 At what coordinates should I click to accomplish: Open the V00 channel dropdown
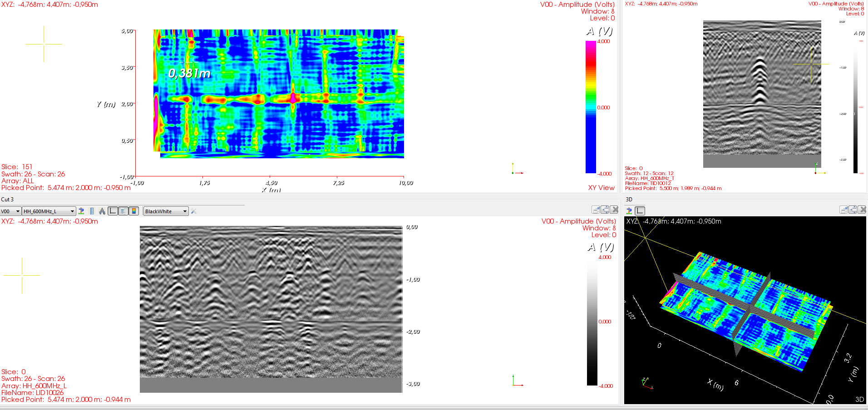point(10,211)
